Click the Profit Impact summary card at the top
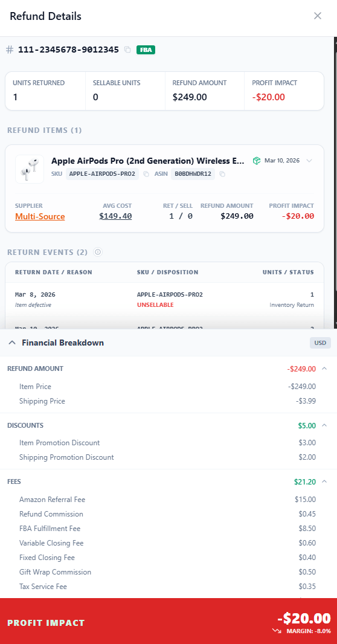Image resolution: width=337 pixels, height=644 pixels. [x=284, y=91]
